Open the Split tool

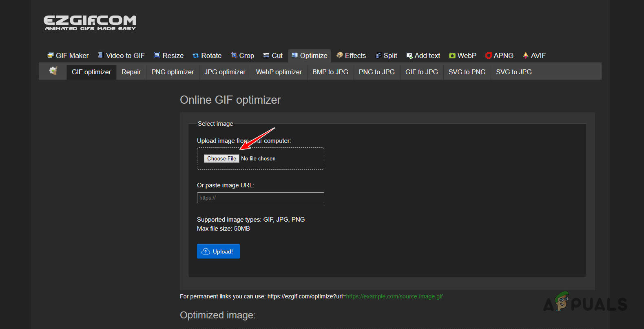point(386,56)
